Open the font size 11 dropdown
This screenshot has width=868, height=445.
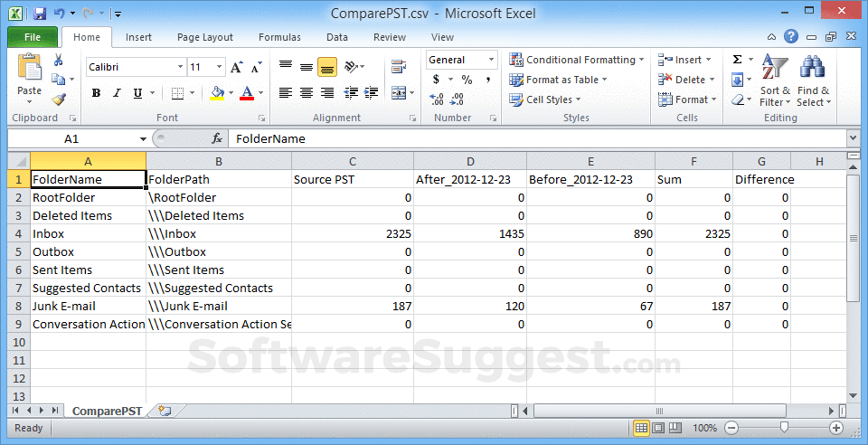pos(219,67)
